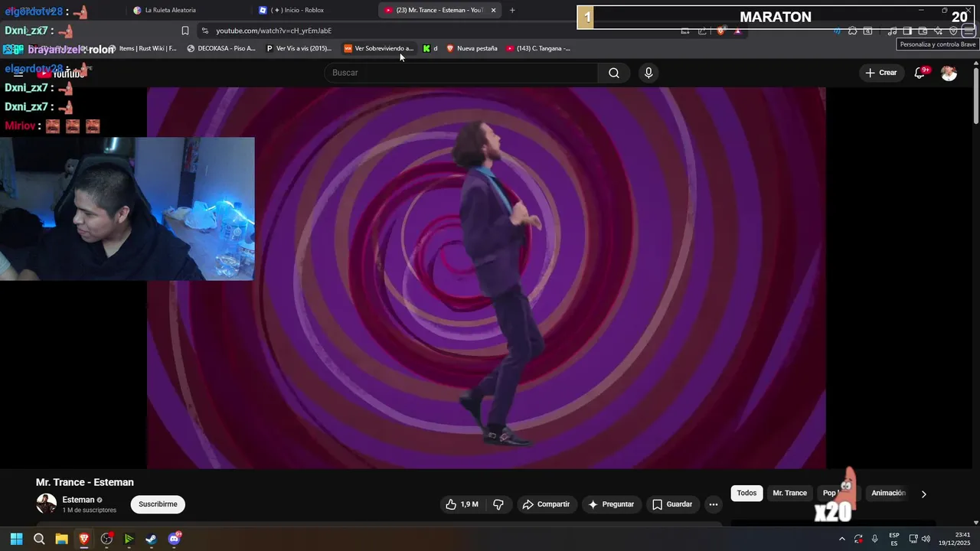
Task: Open File Explorer from taskbar
Action: tap(61, 539)
